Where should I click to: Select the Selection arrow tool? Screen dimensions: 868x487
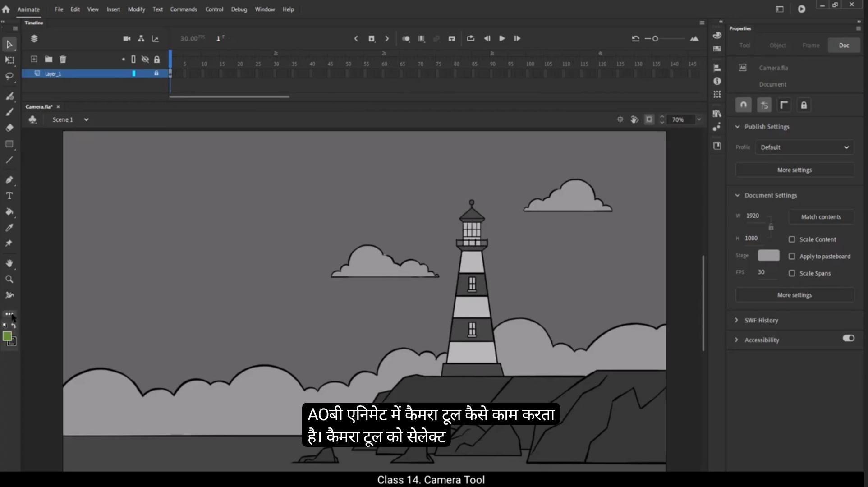9,44
